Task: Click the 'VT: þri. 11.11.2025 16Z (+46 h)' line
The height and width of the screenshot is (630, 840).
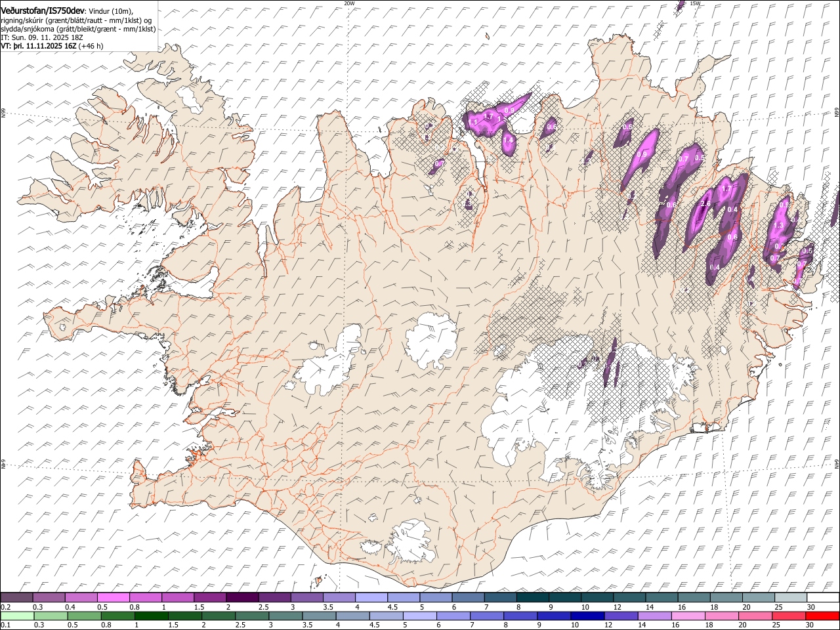Action: pyautogui.click(x=52, y=46)
